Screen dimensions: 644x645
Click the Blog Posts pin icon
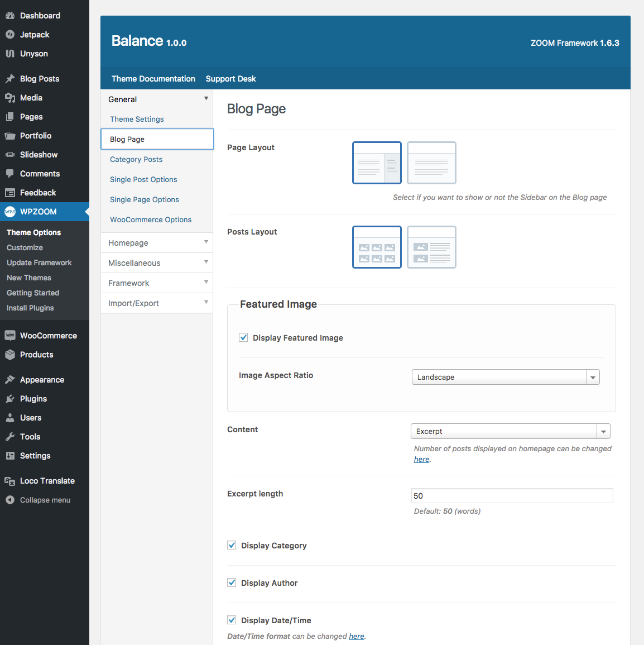click(x=10, y=79)
